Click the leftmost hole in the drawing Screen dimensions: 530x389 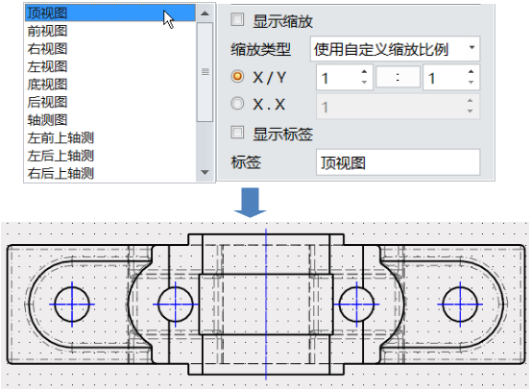pyautogui.click(x=72, y=304)
